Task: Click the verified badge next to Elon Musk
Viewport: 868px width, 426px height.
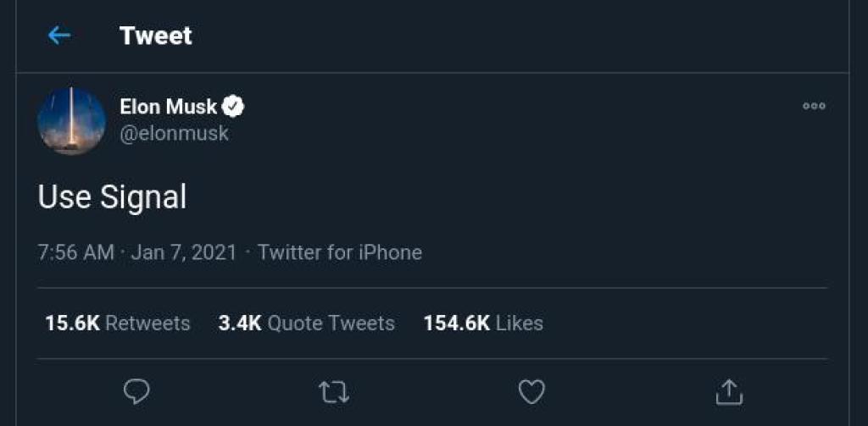Action: (234, 107)
